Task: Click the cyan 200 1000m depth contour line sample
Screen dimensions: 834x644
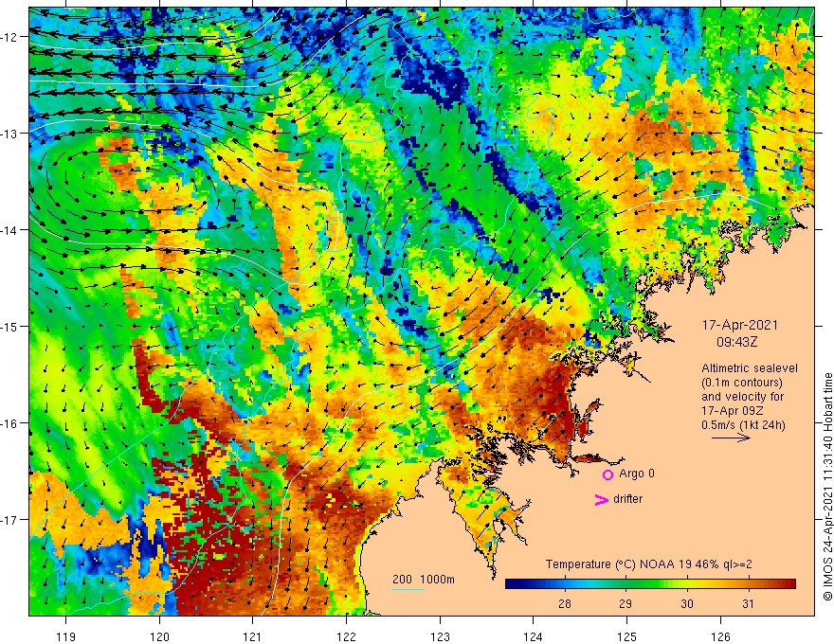Action: pos(408,589)
